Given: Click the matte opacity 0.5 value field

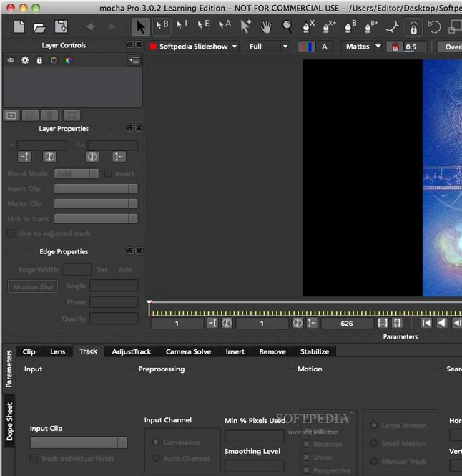Looking at the screenshot, I should (416, 47).
